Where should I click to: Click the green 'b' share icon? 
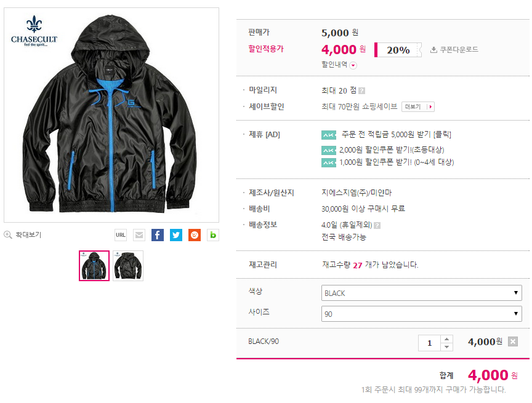click(213, 235)
